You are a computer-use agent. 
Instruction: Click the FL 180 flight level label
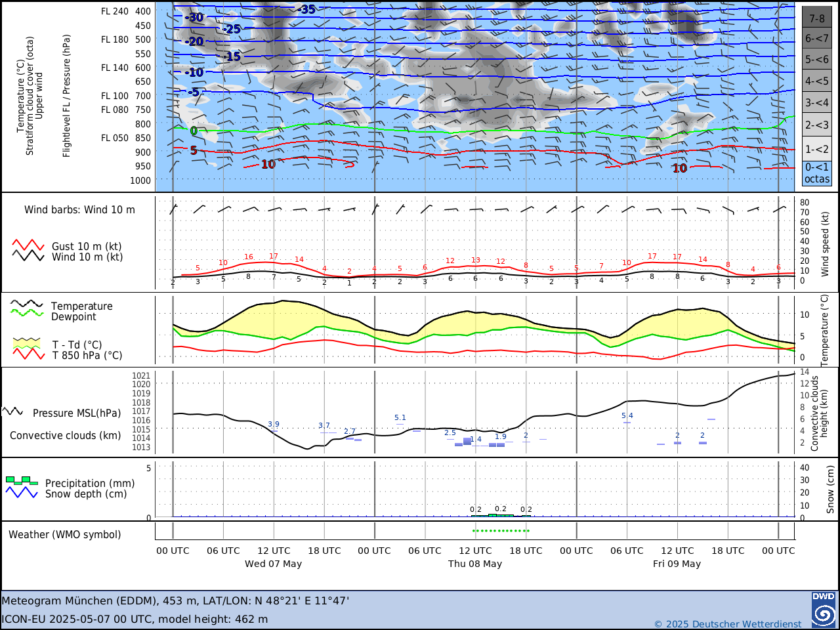115,39
